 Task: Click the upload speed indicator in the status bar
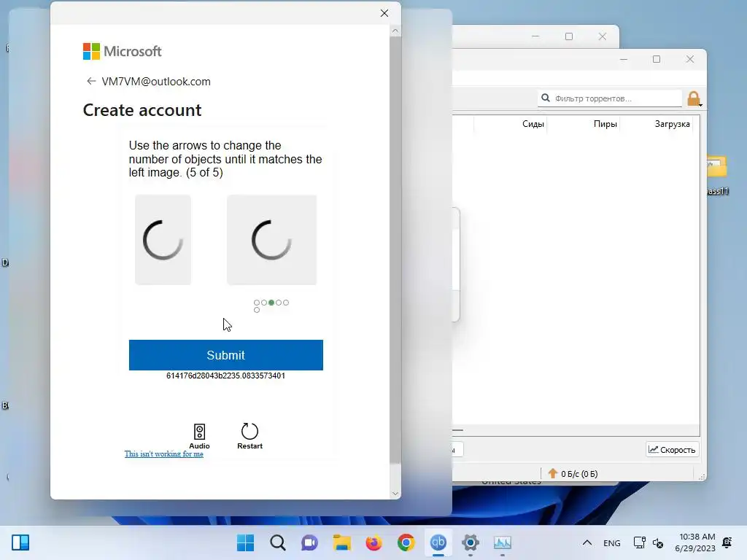coord(573,474)
